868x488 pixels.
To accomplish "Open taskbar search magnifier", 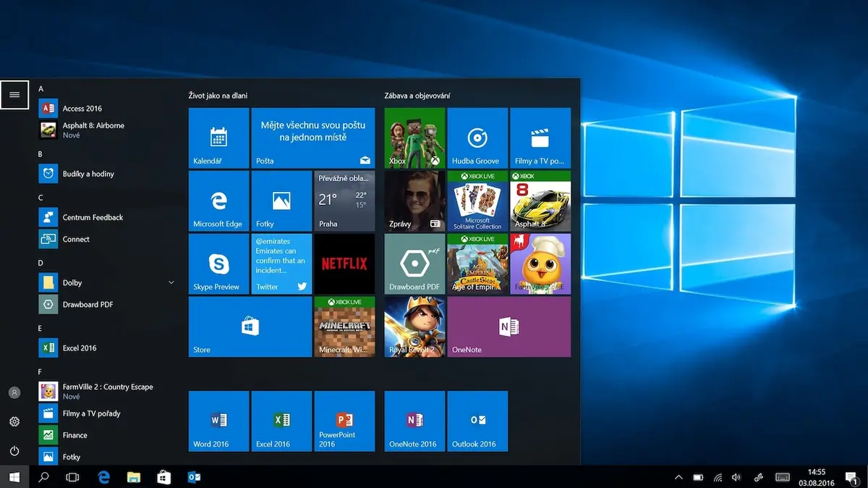I will (43, 477).
